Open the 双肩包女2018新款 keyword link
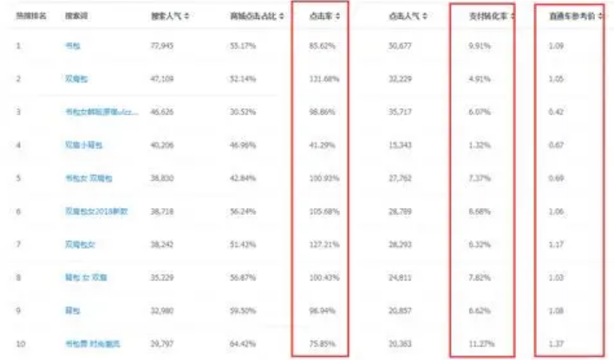 [x=96, y=211]
